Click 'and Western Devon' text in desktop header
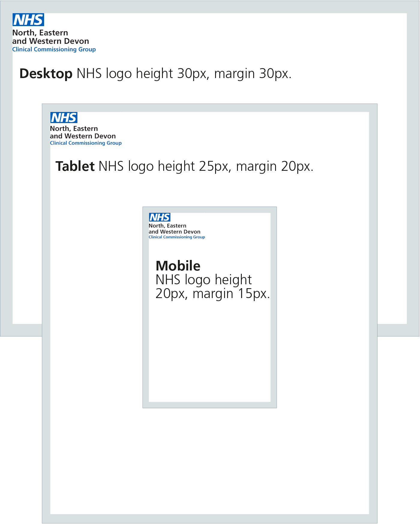Image resolution: width=420 pixels, height=525 pixels. (x=51, y=41)
